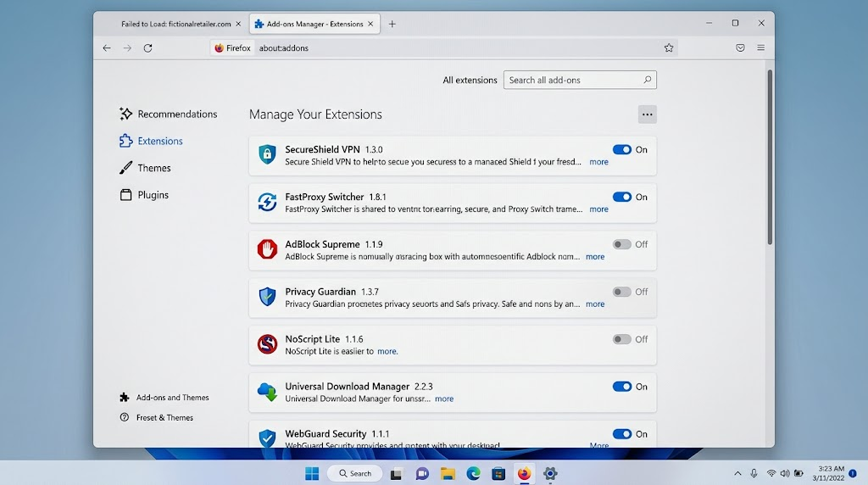Open the extensions tools three-dot menu
Screen dimensions: 868x485
click(x=647, y=114)
